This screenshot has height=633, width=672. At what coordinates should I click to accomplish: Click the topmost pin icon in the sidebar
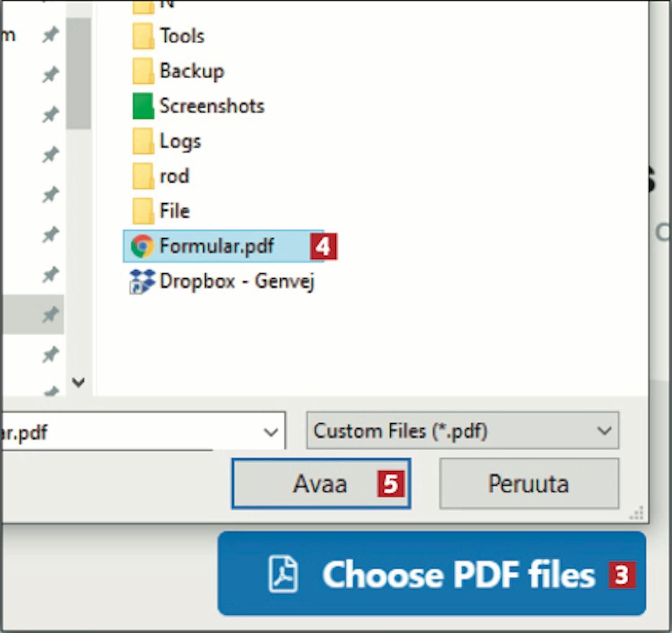(x=50, y=34)
